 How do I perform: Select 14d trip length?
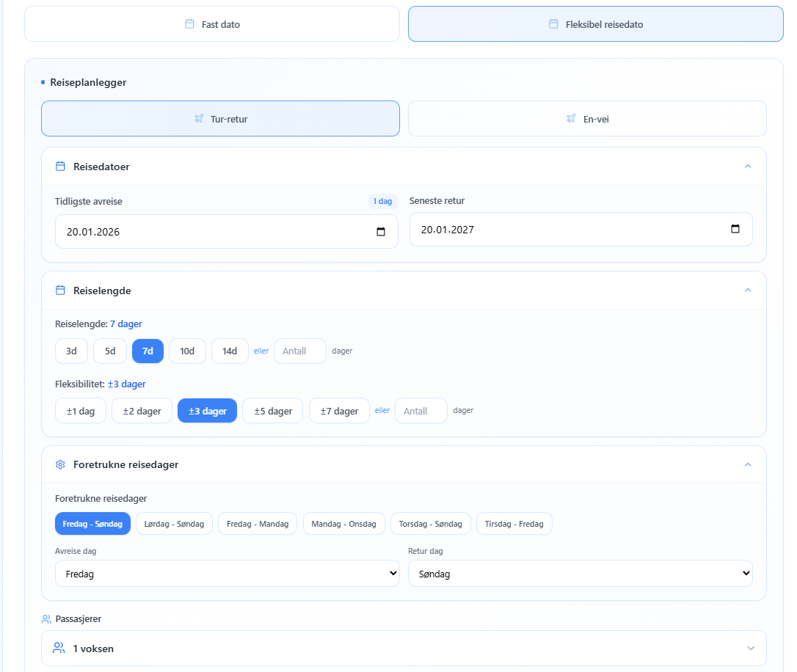click(230, 351)
